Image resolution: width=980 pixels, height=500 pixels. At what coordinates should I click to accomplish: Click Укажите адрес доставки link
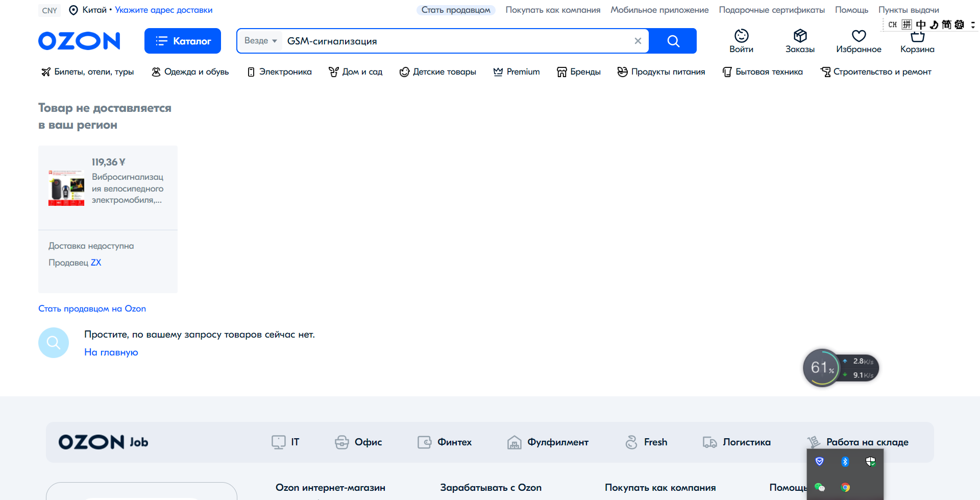(x=163, y=10)
